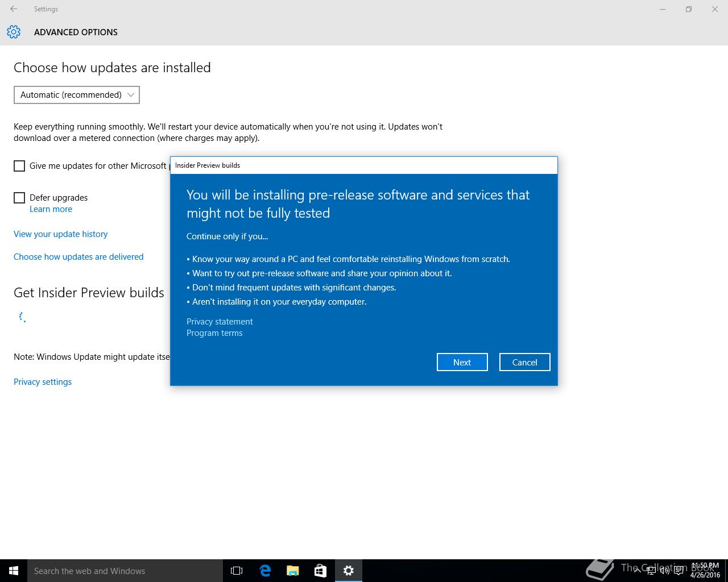The image size is (728, 582).
Task: Open the Action Center notifications icon
Action: (x=679, y=571)
